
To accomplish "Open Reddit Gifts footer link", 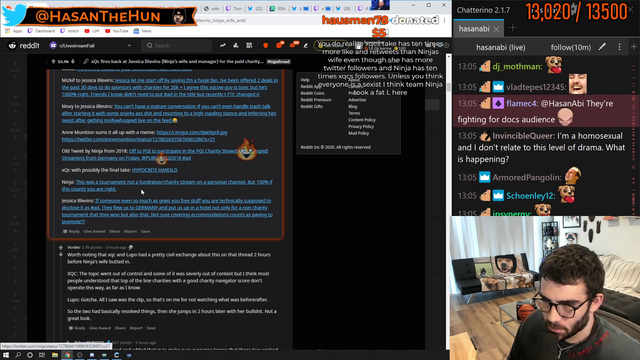I will 311,106.
